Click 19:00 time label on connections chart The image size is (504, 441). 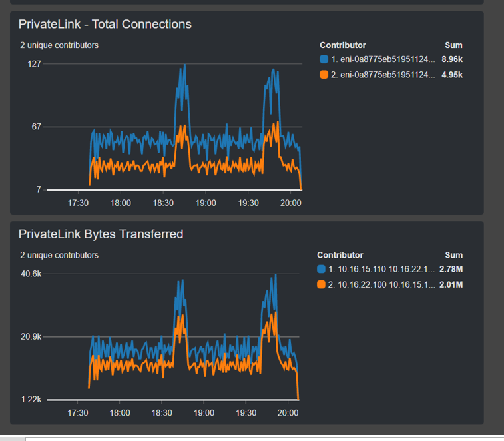tap(206, 203)
